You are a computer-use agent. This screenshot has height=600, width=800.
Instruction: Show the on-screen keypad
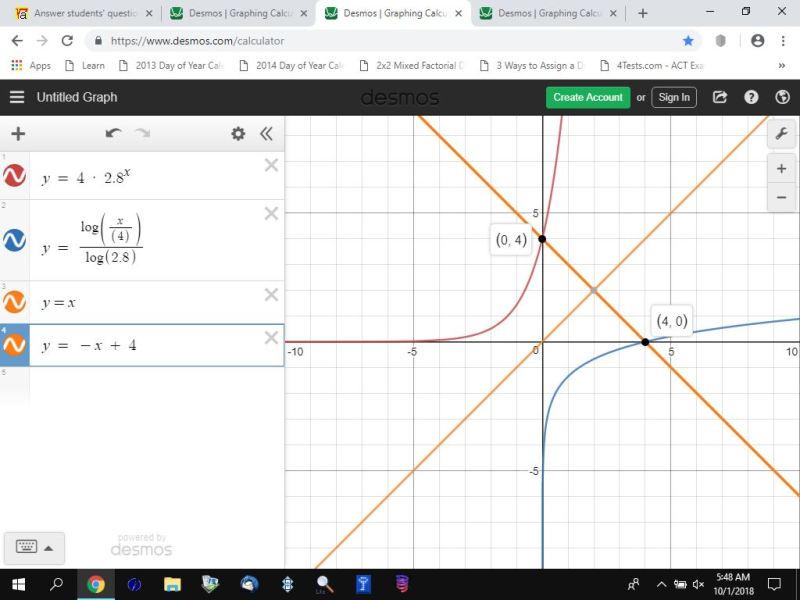tap(26, 547)
